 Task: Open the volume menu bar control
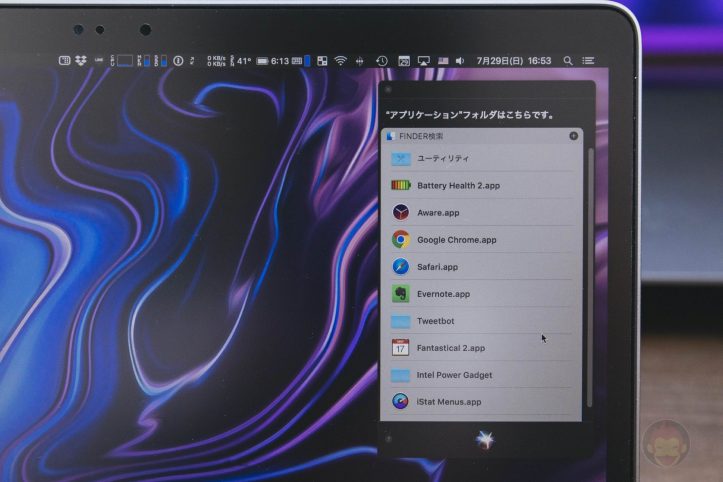point(460,61)
